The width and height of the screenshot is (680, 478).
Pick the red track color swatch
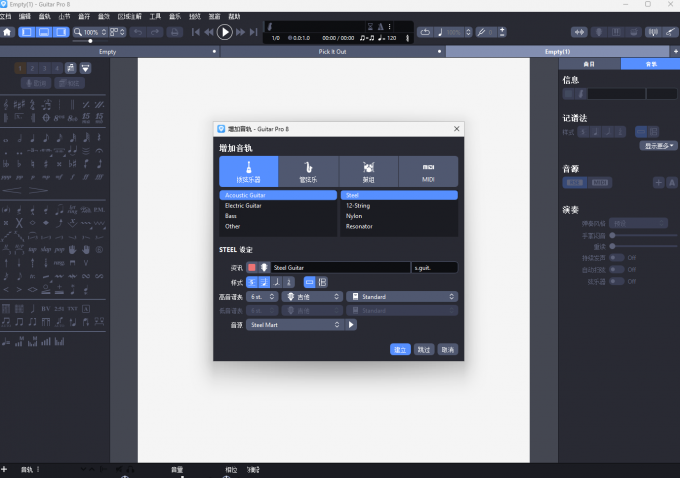(x=252, y=268)
